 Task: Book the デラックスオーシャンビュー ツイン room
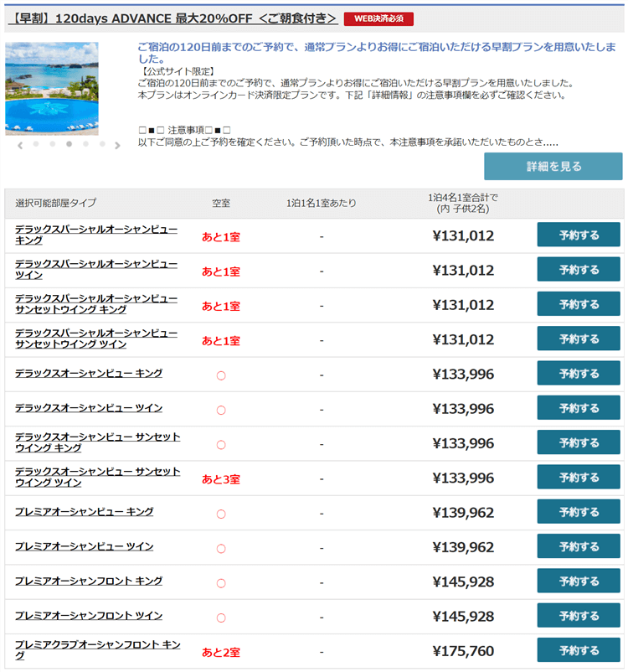tap(579, 408)
